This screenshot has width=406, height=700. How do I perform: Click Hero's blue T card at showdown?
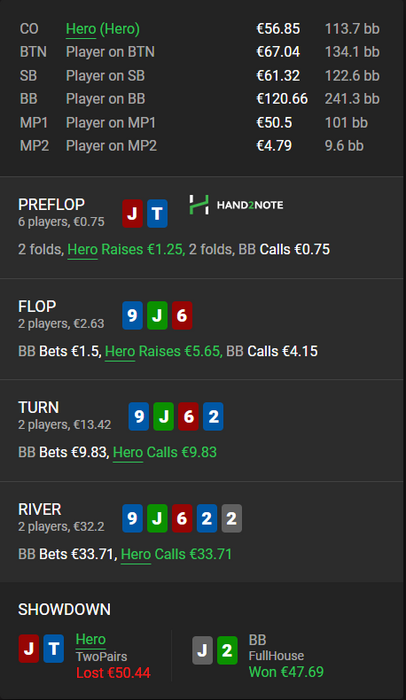point(54,649)
